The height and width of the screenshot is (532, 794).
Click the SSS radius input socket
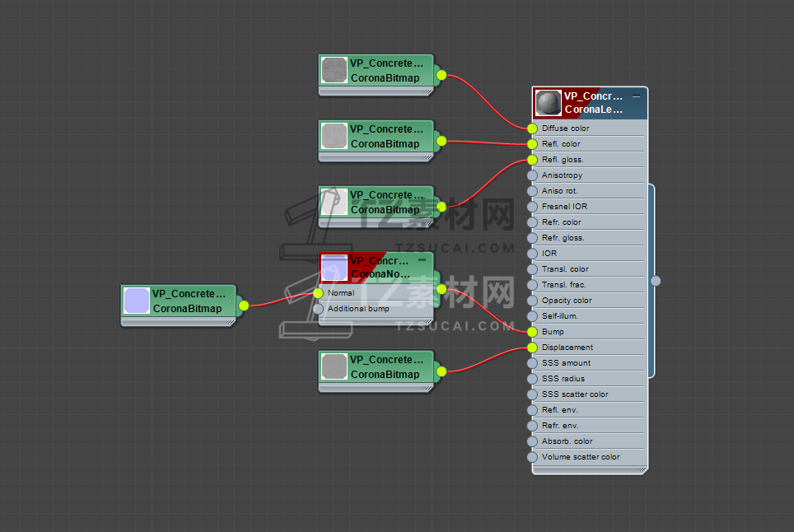[x=532, y=379]
